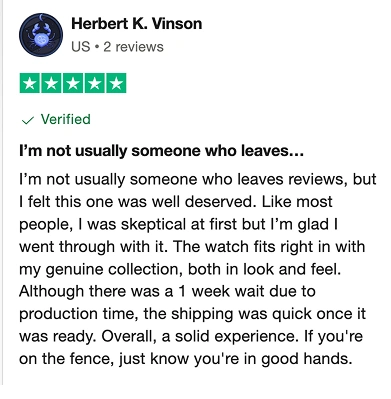Click the '2 reviews' count text
This screenshot has width=391, height=399.
[x=133, y=47]
